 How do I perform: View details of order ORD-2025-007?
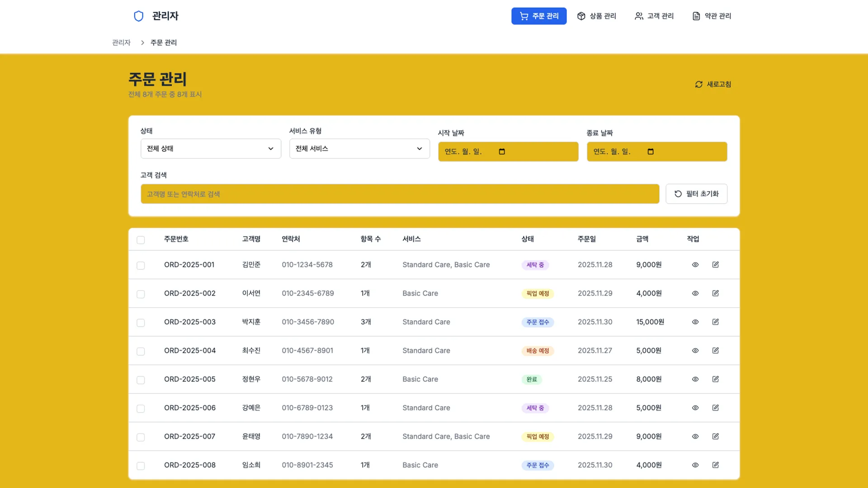(695, 436)
